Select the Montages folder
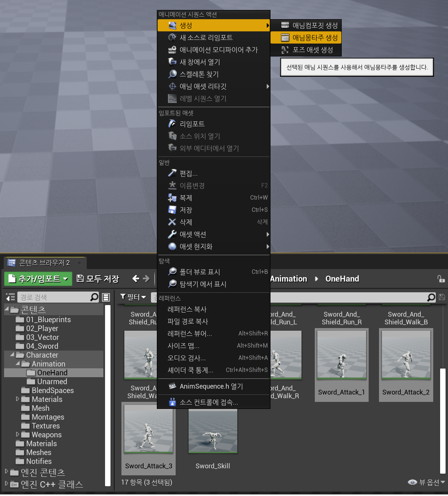The height and width of the screenshot is (496, 448). [48, 417]
